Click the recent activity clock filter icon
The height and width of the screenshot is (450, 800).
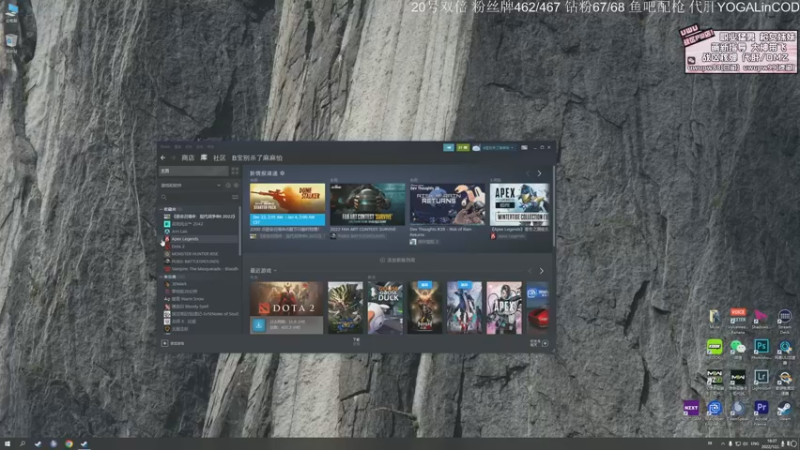[228, 185]
